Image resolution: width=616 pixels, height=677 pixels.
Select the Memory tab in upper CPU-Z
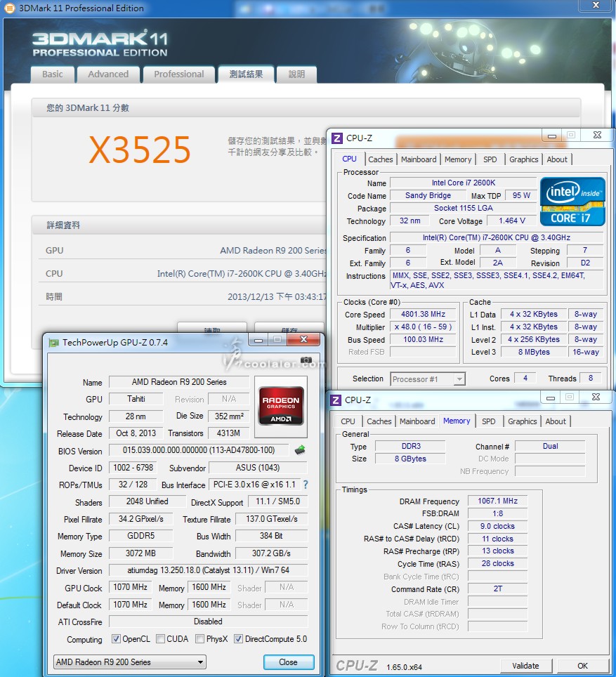tap(458, 159)
